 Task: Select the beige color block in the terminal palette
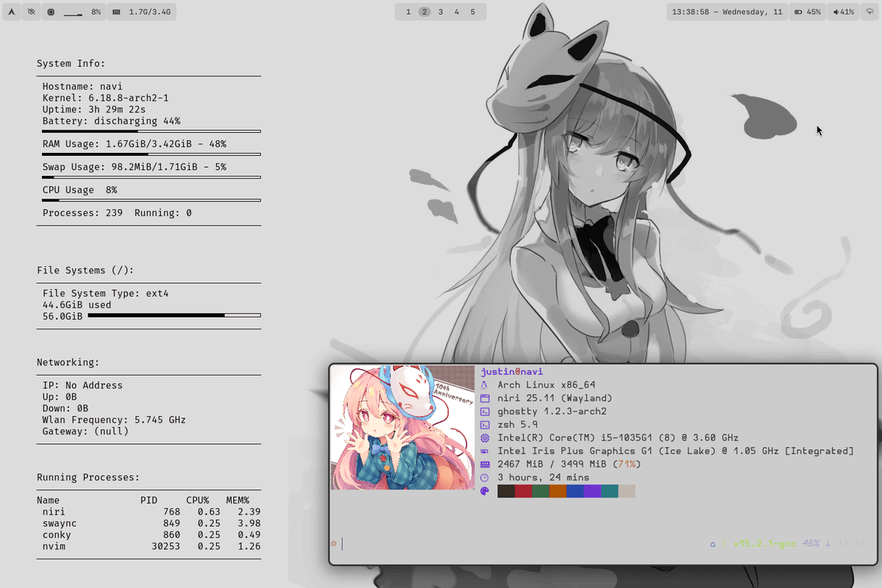tap(627, 491)
